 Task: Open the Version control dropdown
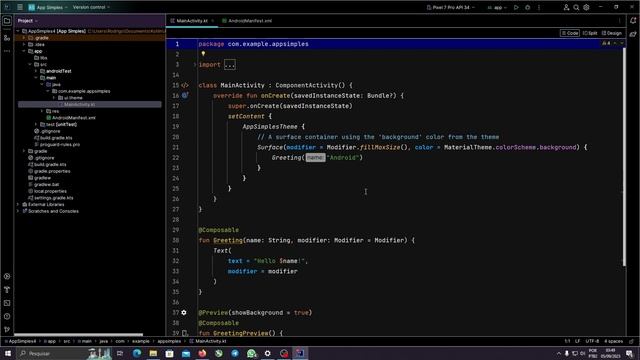point(91,7)
